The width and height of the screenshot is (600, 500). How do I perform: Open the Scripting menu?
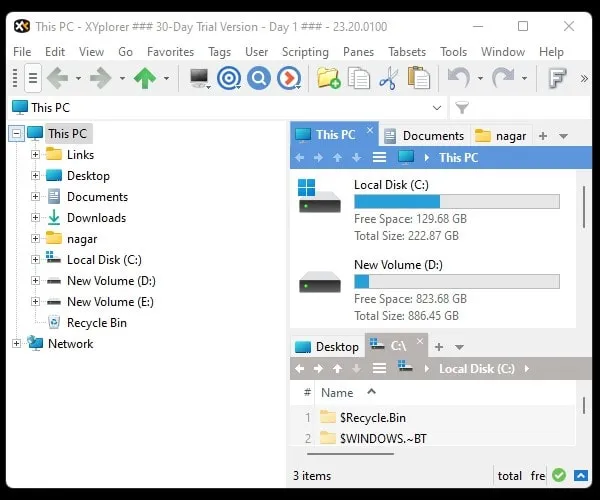point(305,52)
